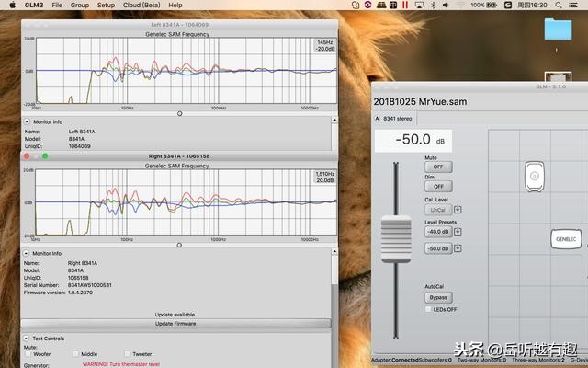This screenshot has width=588, height=368.
Task: Click the Update Firmware button
Action: pos(175,323)
